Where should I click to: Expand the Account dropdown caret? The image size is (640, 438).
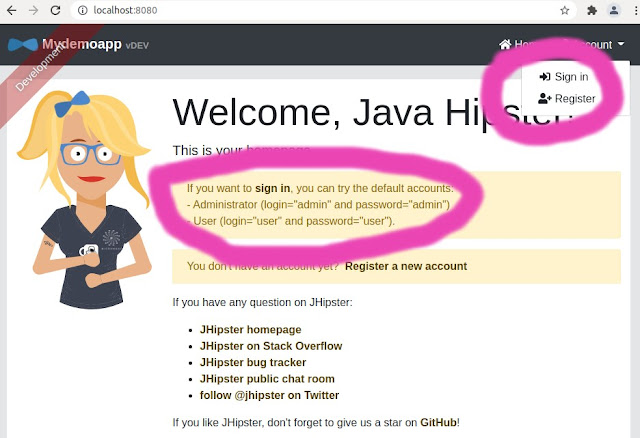click(x=621, y=44)
